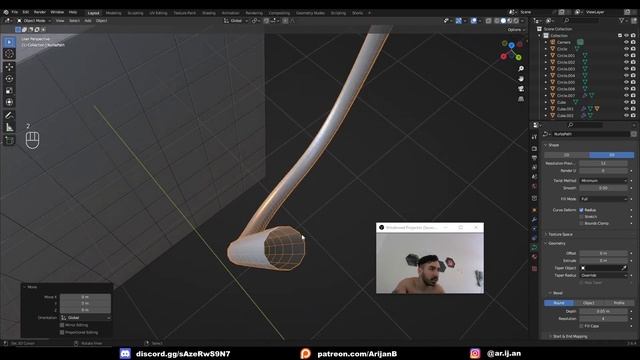Screen dimensions: 640x360
Task: Open the Edit menu
Action: point(26,12)
